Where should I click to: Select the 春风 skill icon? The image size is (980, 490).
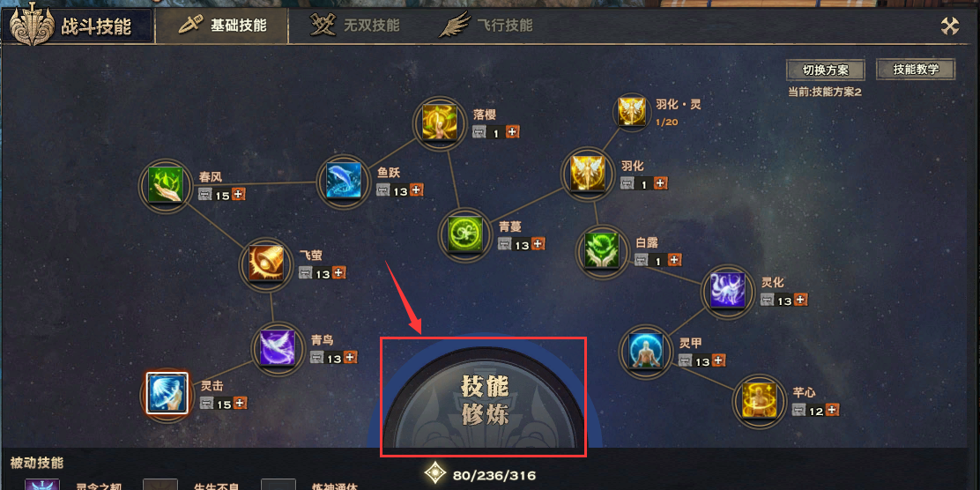[x=166, y=186]
